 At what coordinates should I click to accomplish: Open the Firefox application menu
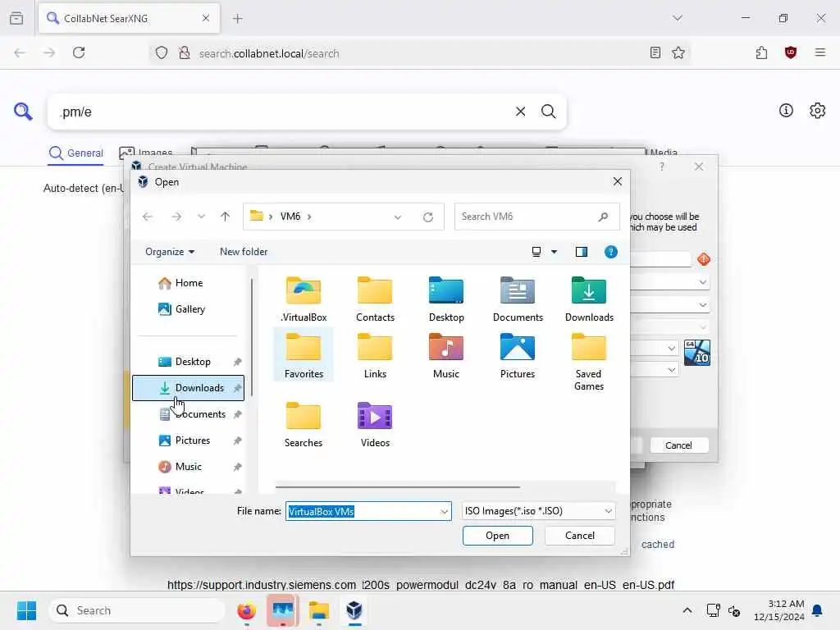point(819,52)
